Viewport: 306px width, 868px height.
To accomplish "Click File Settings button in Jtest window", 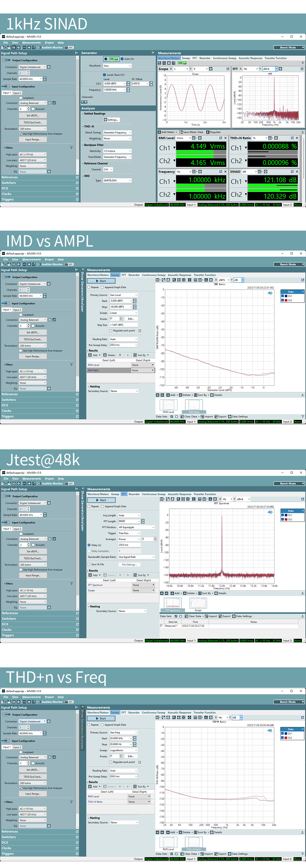I will click(x=129, y=564).
